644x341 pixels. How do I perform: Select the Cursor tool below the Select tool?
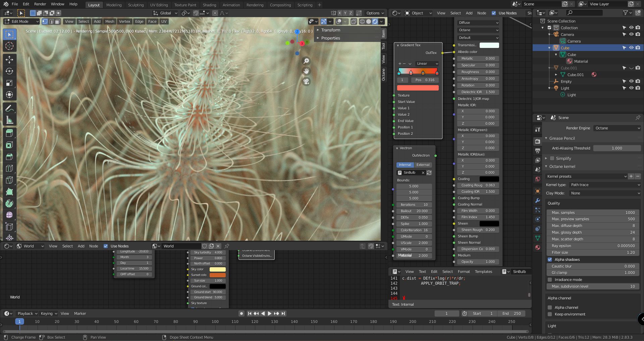coord(9,46)
